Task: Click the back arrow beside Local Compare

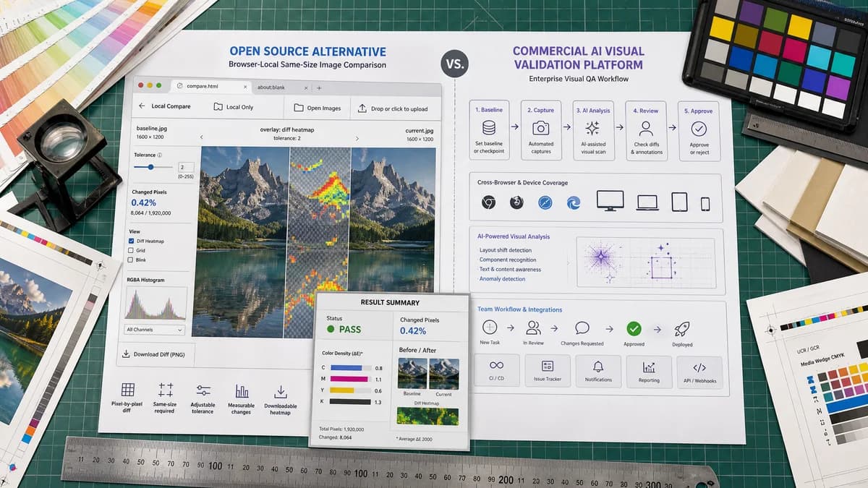Action: [142, 106]
